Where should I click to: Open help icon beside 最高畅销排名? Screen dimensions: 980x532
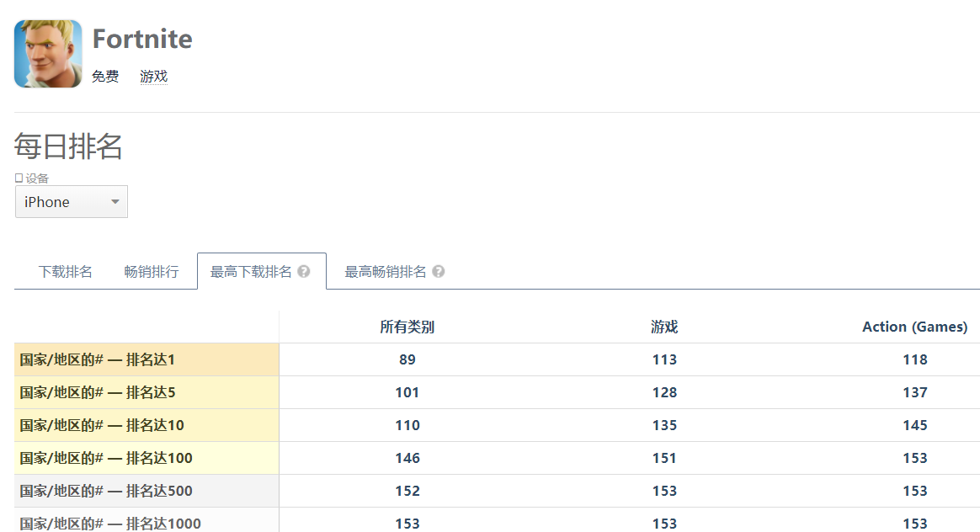pyautogui.click(x=439, y=271)
